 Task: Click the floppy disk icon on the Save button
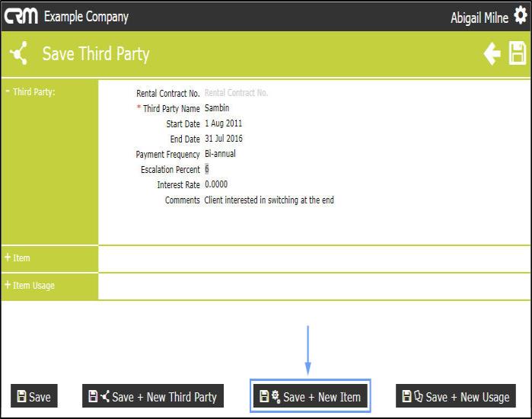[x=21, y=396]
